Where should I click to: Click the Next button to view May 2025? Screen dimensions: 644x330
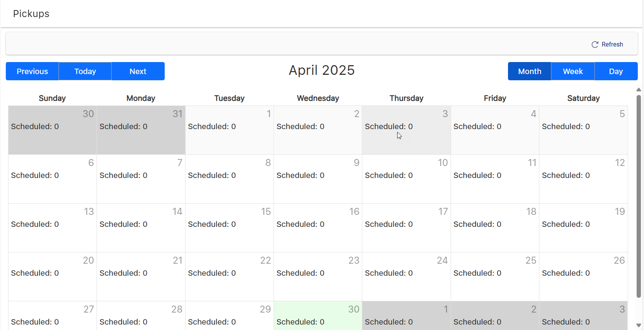(x=138, y=71)
